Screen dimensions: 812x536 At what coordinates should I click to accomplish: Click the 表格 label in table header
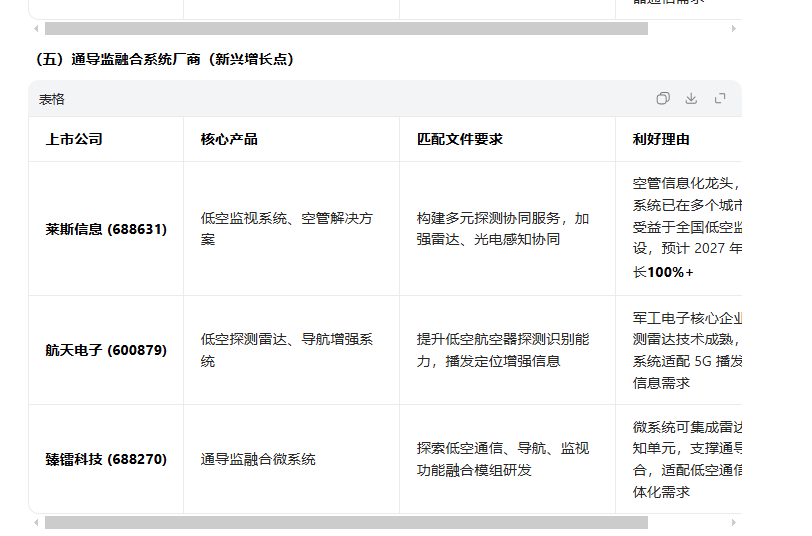point(51,99)
